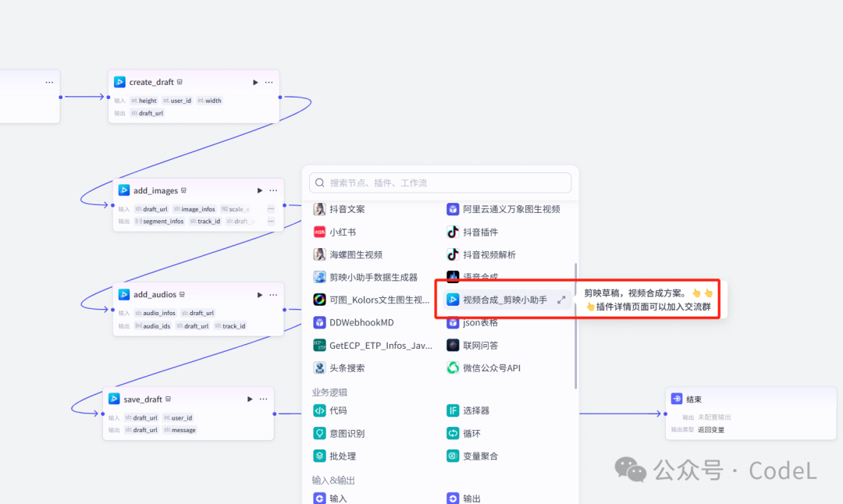The image size is (843, 504).
Task: Click the add_audios node plugin icon
Action: (123, 294)
